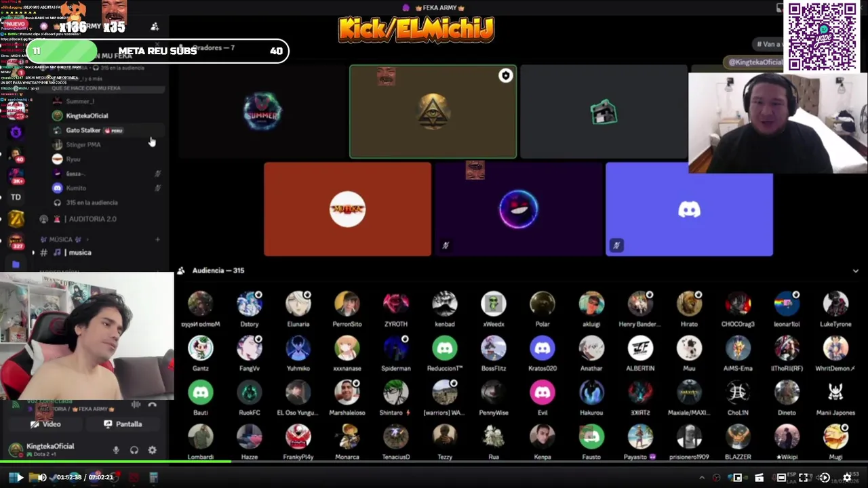Open the server folder icon in the sidebar
Screen dimensions: 868x488
click(x=16, y=264)
